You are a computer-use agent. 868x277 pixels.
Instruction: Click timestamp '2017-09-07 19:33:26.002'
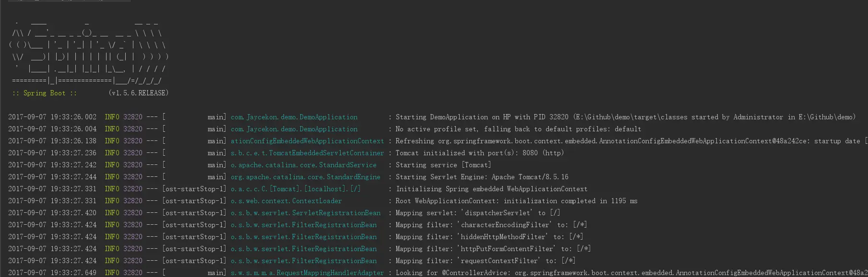point(52,117)
